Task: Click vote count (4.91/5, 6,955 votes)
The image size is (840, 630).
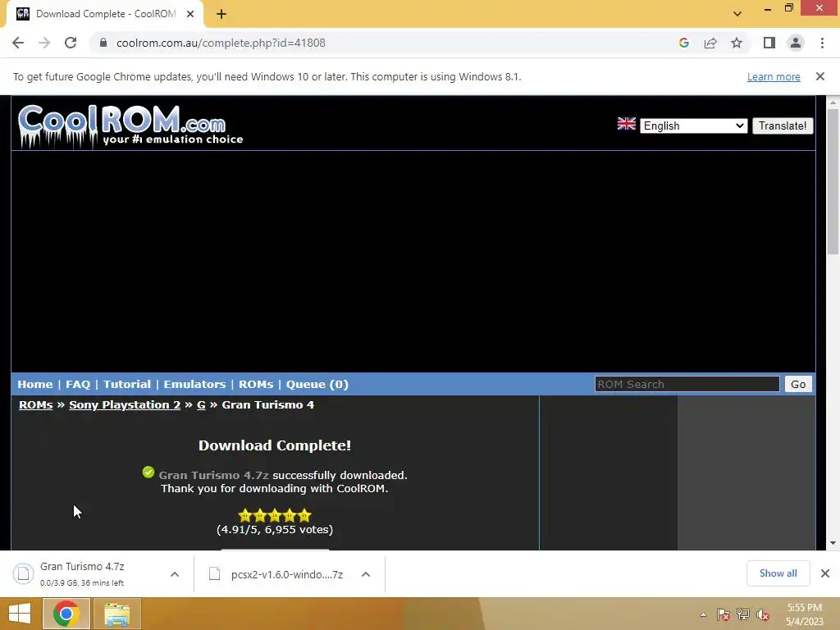Action: tap(275, 529)
